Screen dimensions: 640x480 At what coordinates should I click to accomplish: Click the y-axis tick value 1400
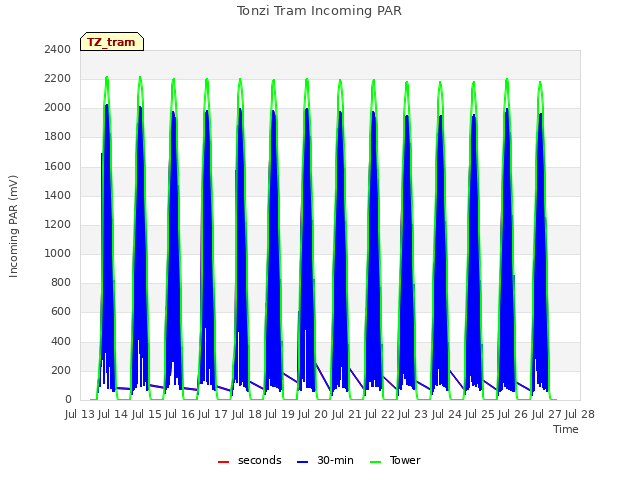(x=58, y=195)
